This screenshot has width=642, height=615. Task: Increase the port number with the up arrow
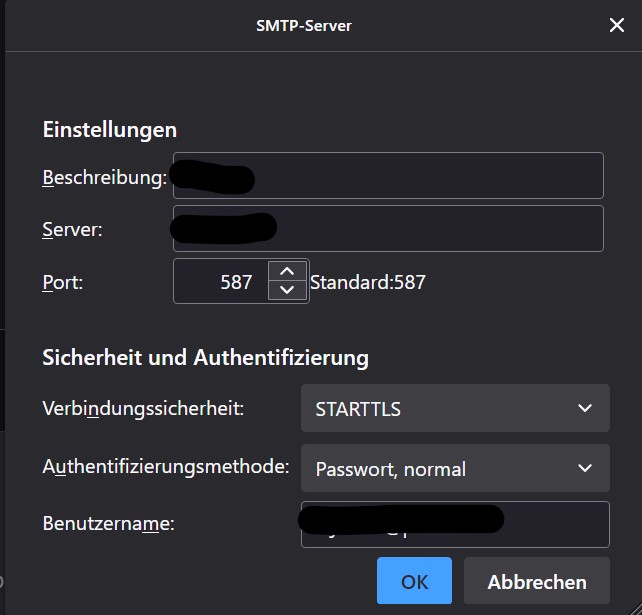click(x=288, y=271)
